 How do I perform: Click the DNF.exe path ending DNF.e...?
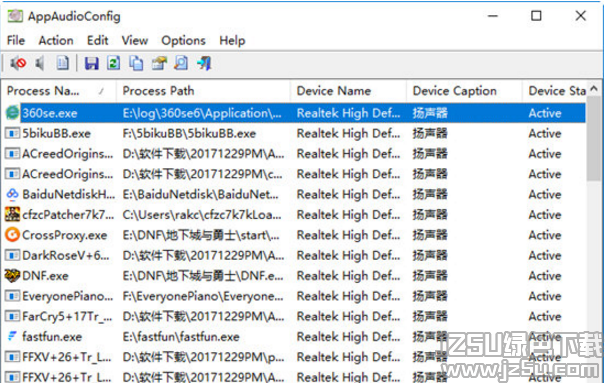(203, 276)
